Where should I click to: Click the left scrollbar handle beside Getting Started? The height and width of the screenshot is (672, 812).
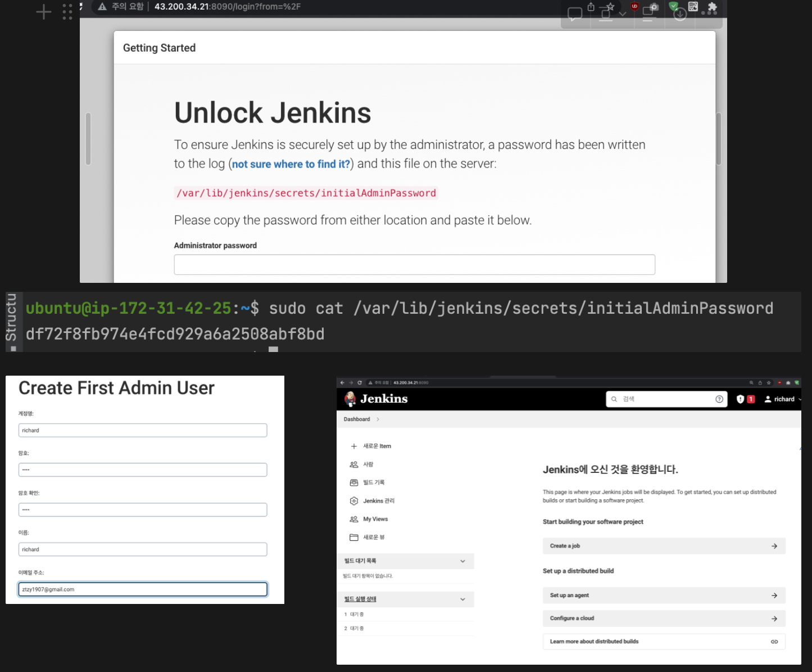coord(88,139)
